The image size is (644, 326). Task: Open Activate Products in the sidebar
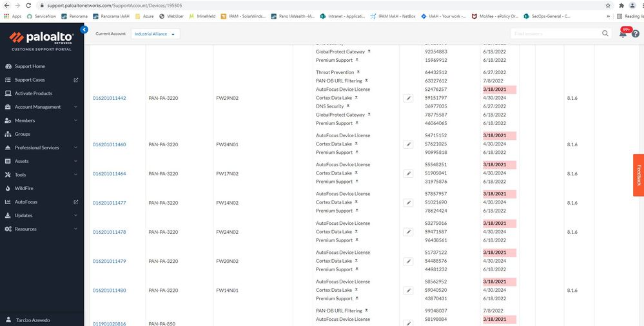(x=34, y=93)
